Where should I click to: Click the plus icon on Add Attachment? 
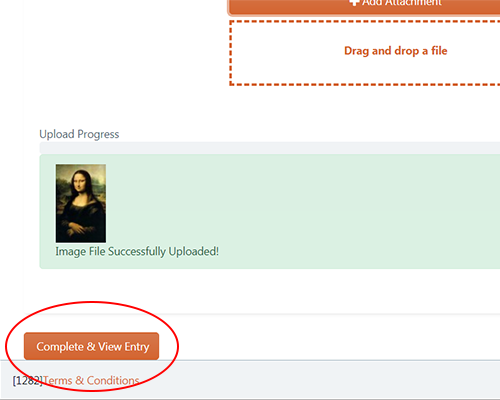354,2
